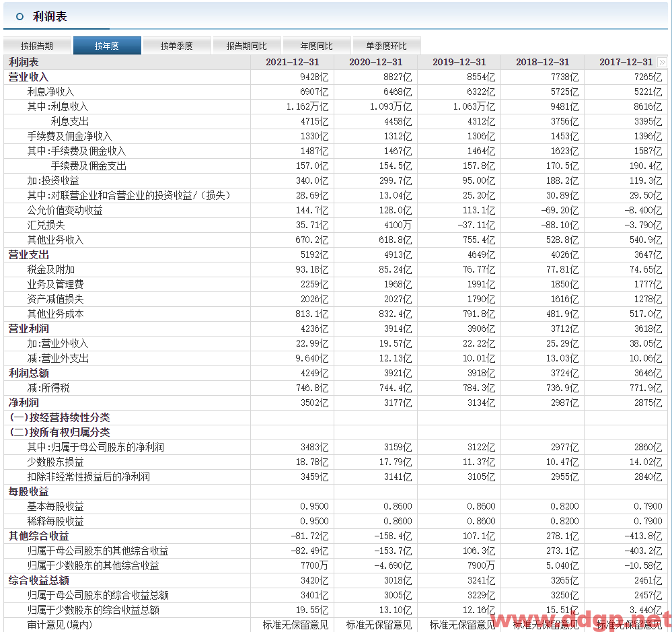This screenshot has height=632, width=672.
Task: Click the 综合收益总额 row label
Action: point(38,581)
